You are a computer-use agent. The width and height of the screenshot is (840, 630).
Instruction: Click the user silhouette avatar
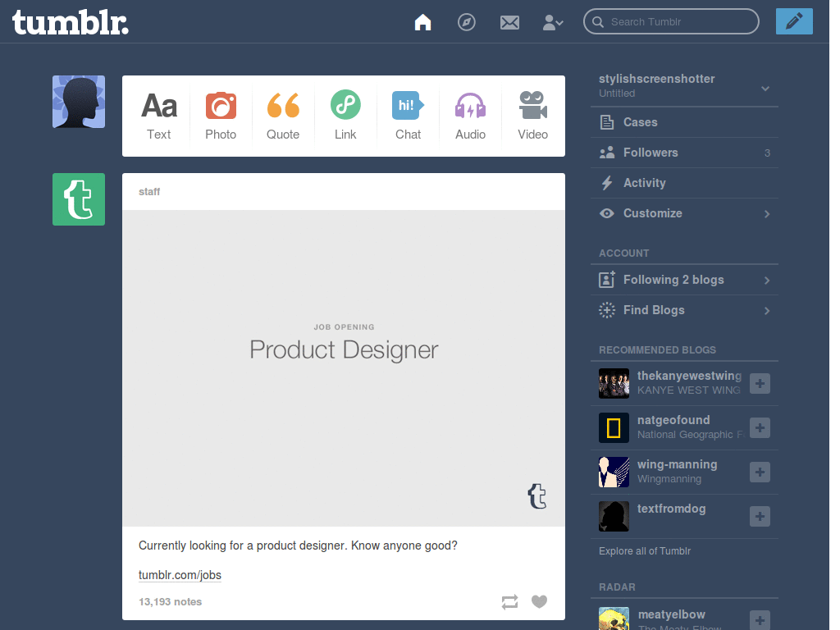[79, 102]
